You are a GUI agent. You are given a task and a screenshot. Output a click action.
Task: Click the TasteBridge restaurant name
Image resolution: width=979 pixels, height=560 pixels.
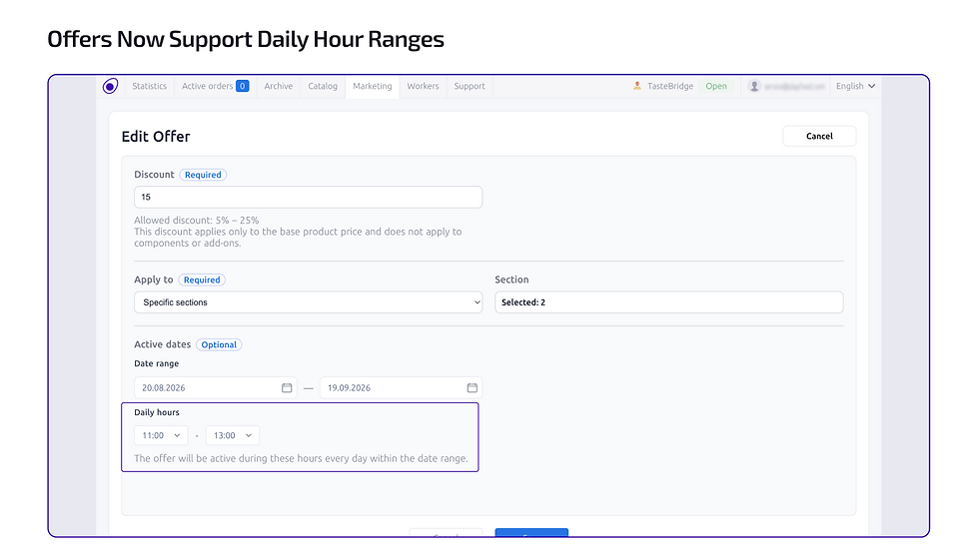(670, 86)
